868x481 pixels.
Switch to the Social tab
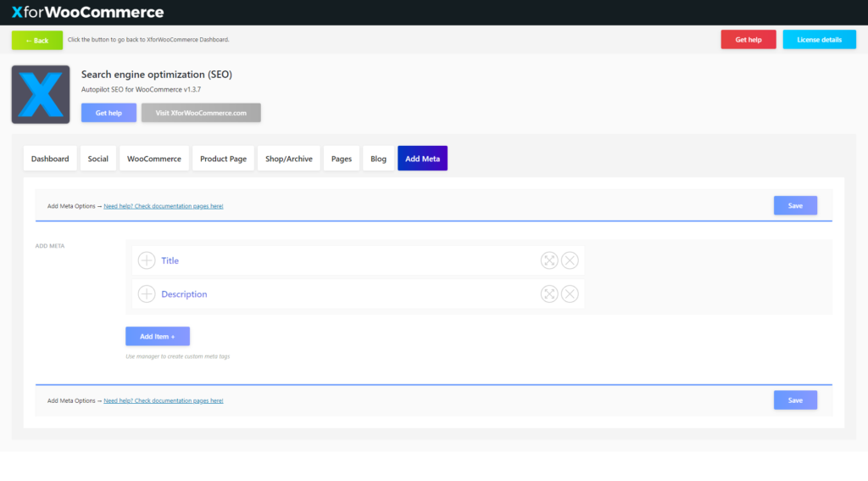click(98, 159)
